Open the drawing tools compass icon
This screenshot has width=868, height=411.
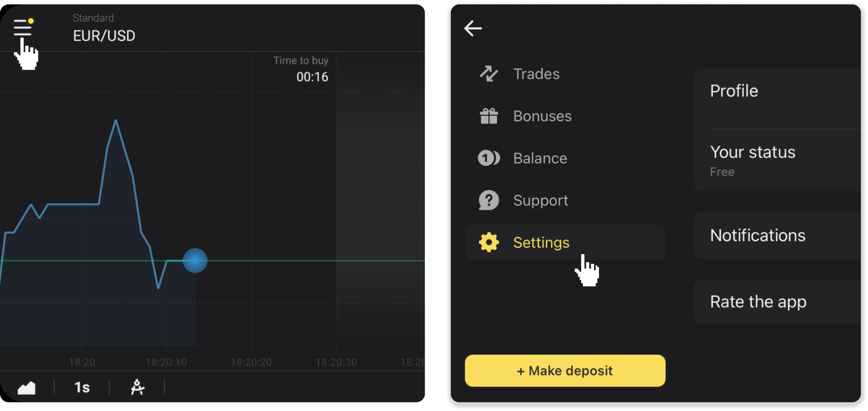coord(137,387)
